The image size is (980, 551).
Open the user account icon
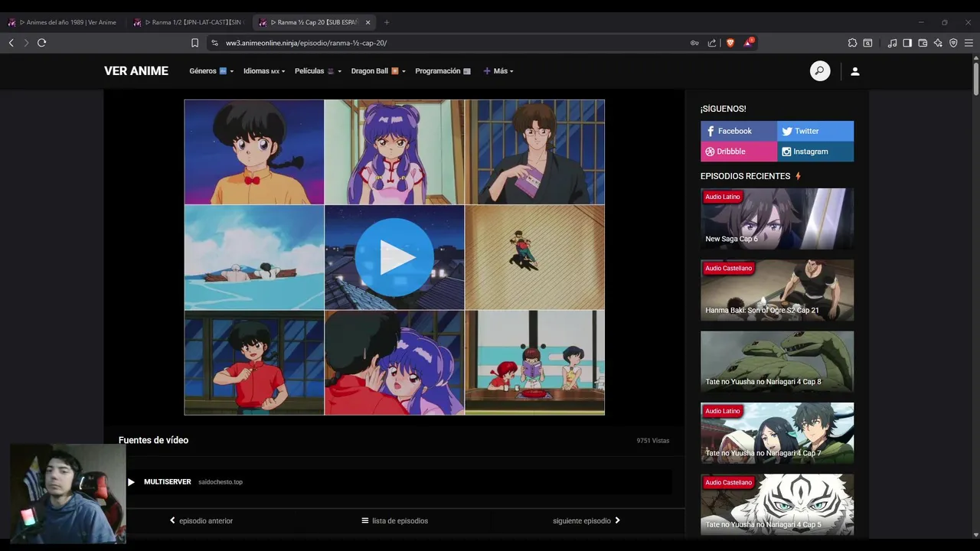tap(855, 71)
